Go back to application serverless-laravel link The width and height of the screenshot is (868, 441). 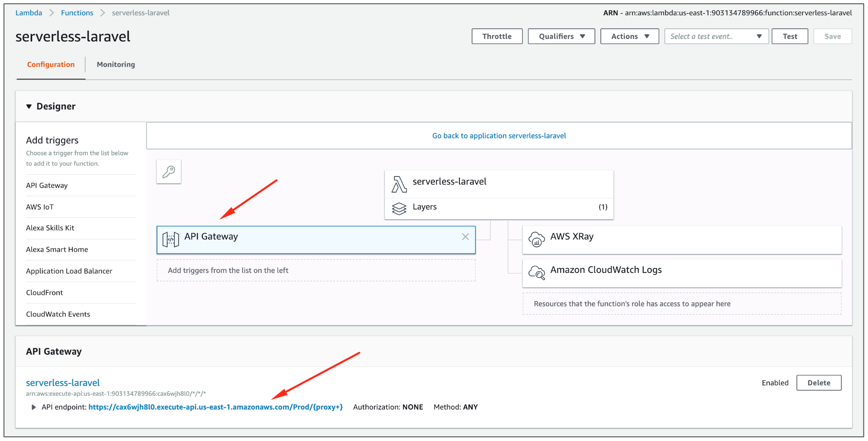coord(499,136)
